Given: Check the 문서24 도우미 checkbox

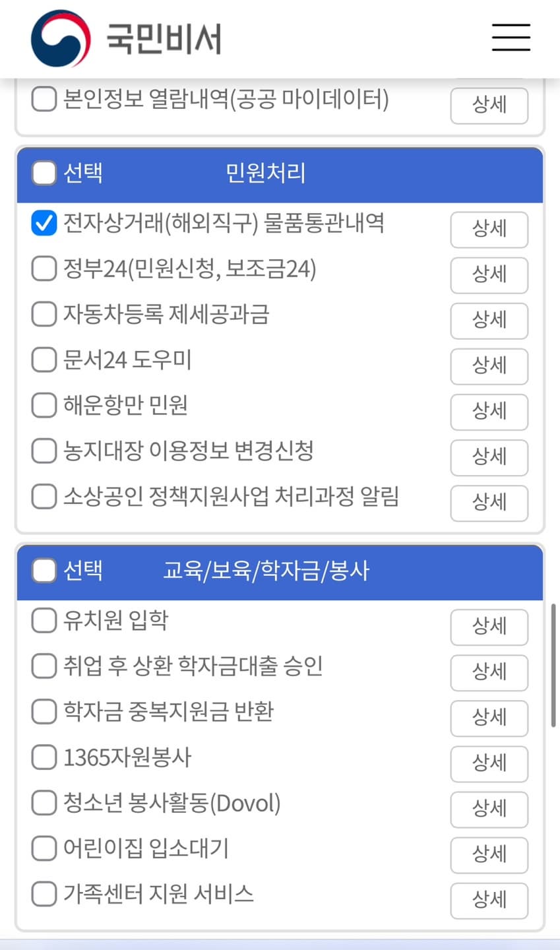Looking at the screenshot, I should 44,360.
